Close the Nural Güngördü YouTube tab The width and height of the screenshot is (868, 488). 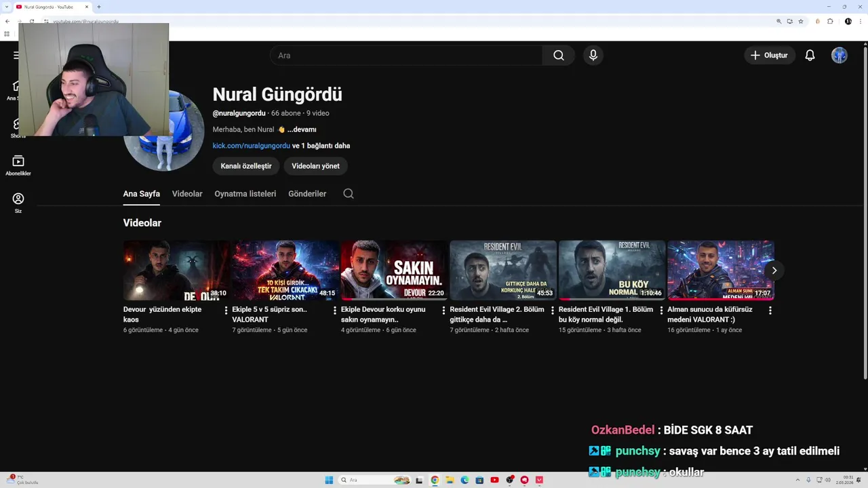(x=87, y=7)
